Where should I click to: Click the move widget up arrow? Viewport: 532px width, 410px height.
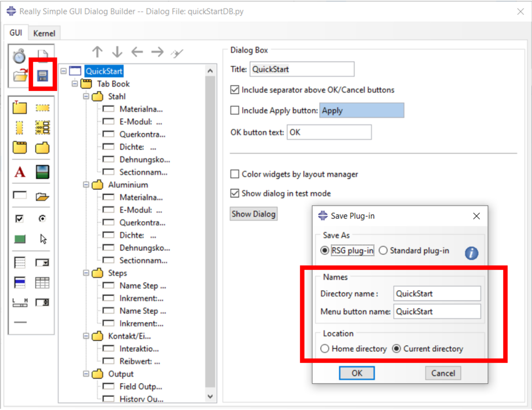(x=97, y=52)
